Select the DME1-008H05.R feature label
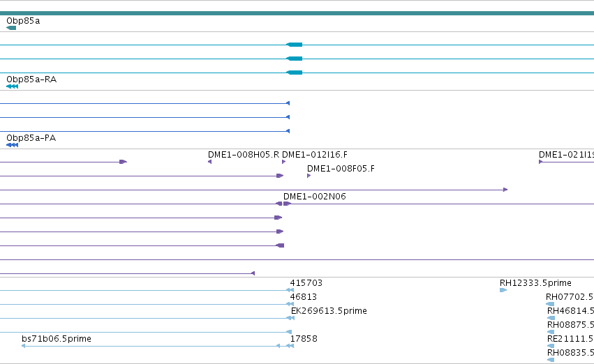Screen dimensions: 594x364 click(244, 155)
